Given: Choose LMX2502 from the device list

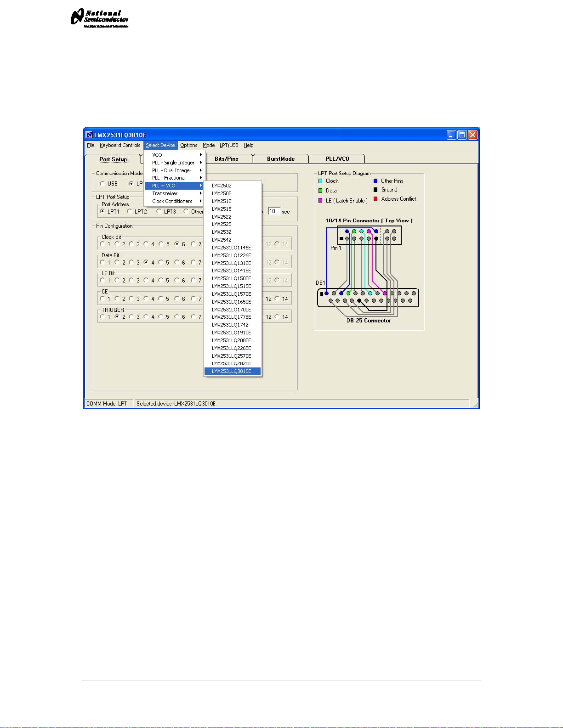Looking at the screenshot, I should pyautogui.click(x=233, y=186).
